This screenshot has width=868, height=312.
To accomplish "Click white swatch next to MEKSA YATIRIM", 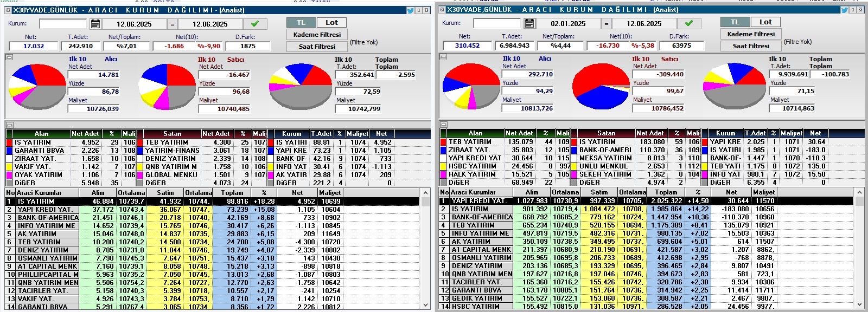I will (574, 158).
